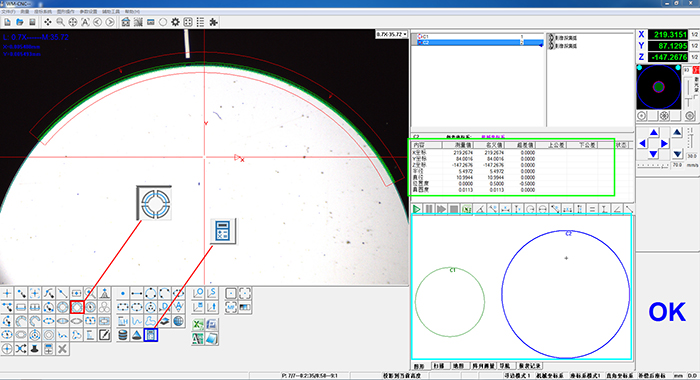Screen dimensions: 700x380
Task: Click the dark Z-axis up arrow
Action: (677, 132)
